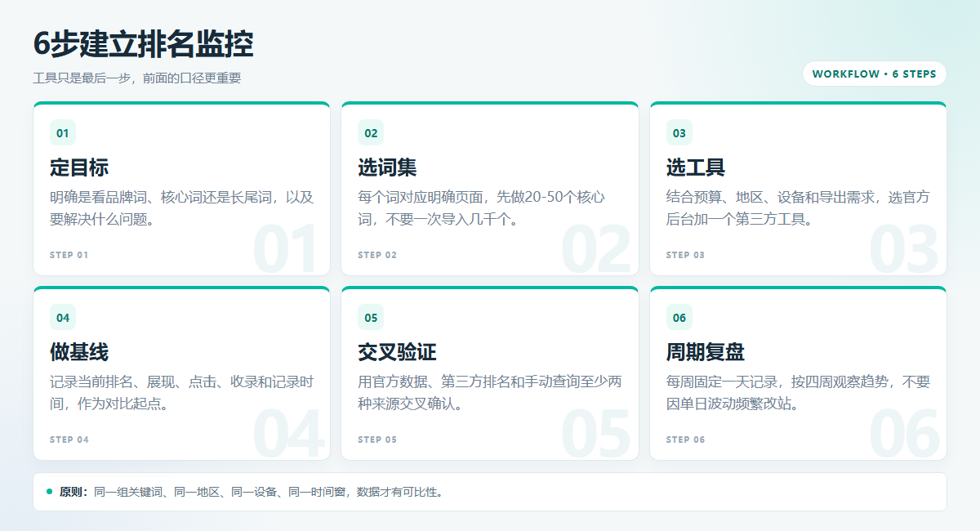Click the 6步建立排名监控 main title
This screenshot has width=980, height=531.
pos(143,44)
